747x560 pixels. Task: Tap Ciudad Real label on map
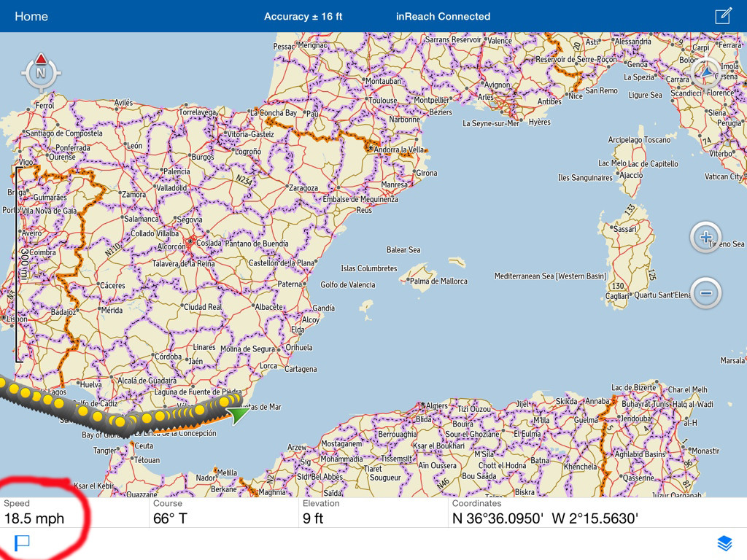tap(203, 307)
